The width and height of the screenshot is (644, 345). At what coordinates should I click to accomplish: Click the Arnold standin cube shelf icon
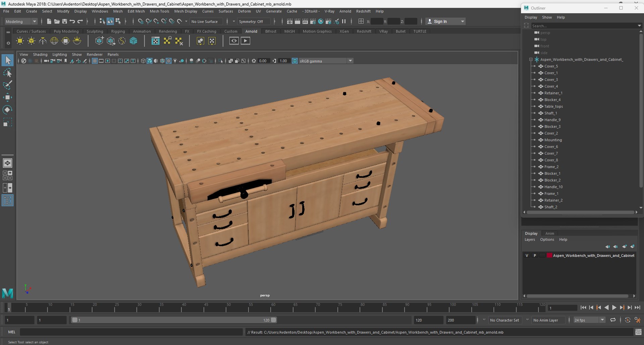click(x=99, y=41)
